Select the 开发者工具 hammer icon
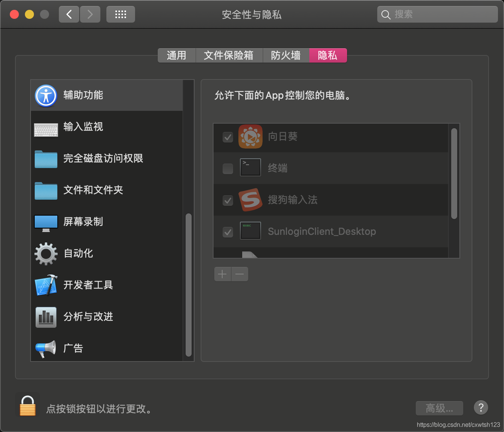 pos(46,285)
